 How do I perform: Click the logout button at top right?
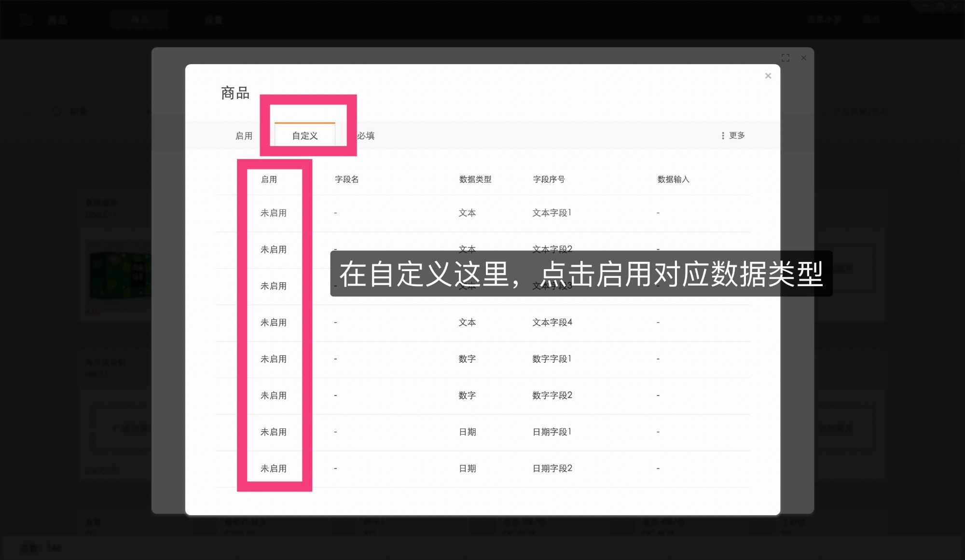click(871, 19)
